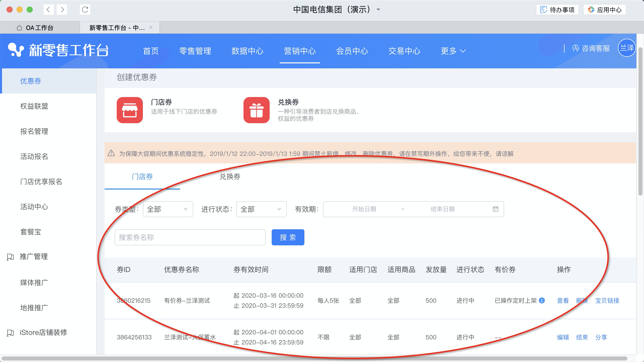This screenshot has width=644, height=362.
Task: Open 套餐宝 in the sidebar
Action: 31,232
